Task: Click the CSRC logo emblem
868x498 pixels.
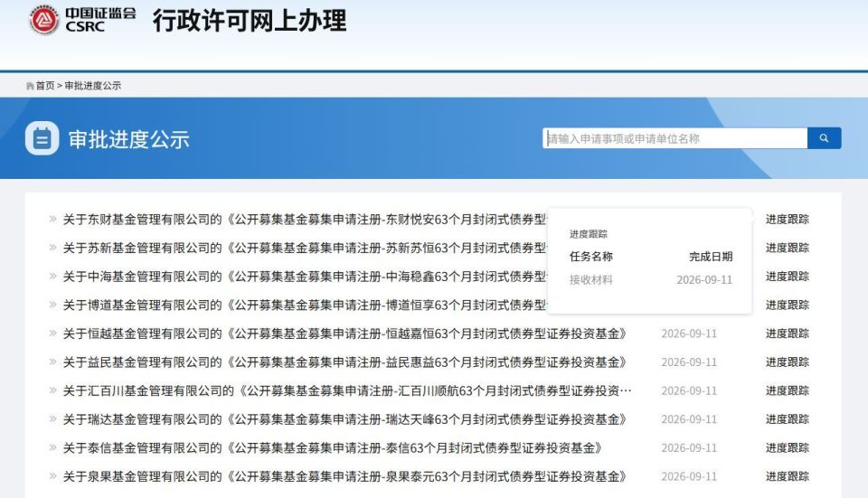Action: point(44,20)
